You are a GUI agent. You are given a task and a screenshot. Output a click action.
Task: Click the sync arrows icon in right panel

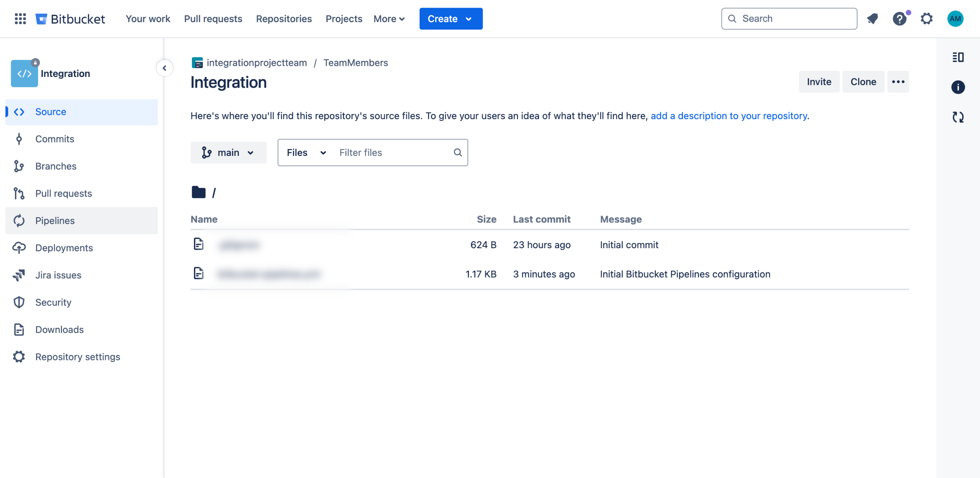(x=958, y=117)
